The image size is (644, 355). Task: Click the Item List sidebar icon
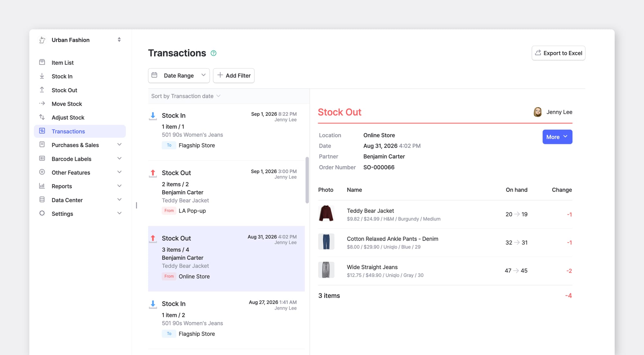(42, 62)
